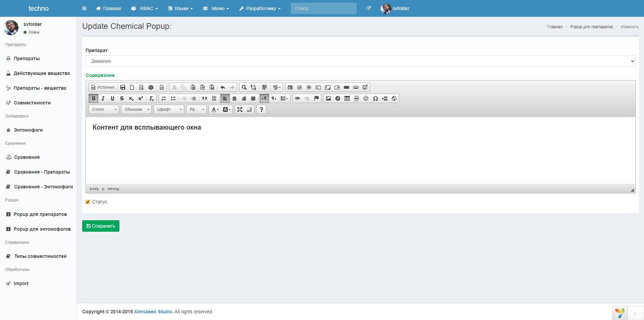This screenshot has width=644, height=320.
Task: Open the Препарат dropdown showing Димилин
Action: coord(360,61)
